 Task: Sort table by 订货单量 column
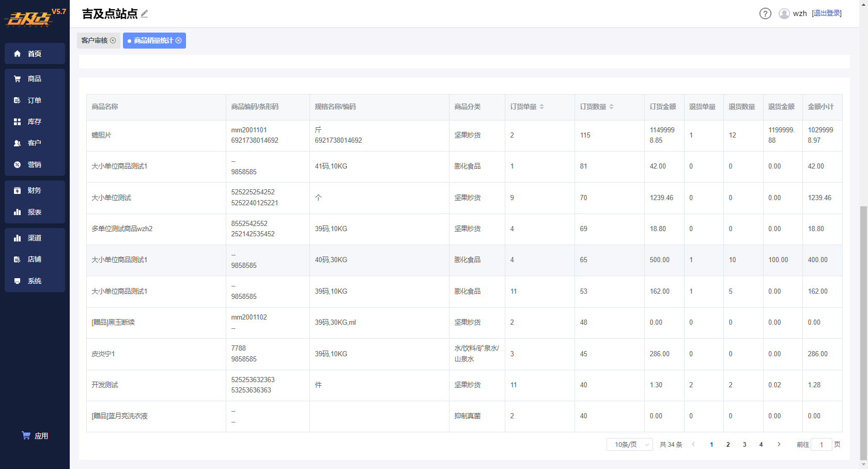tap(541, 107)
